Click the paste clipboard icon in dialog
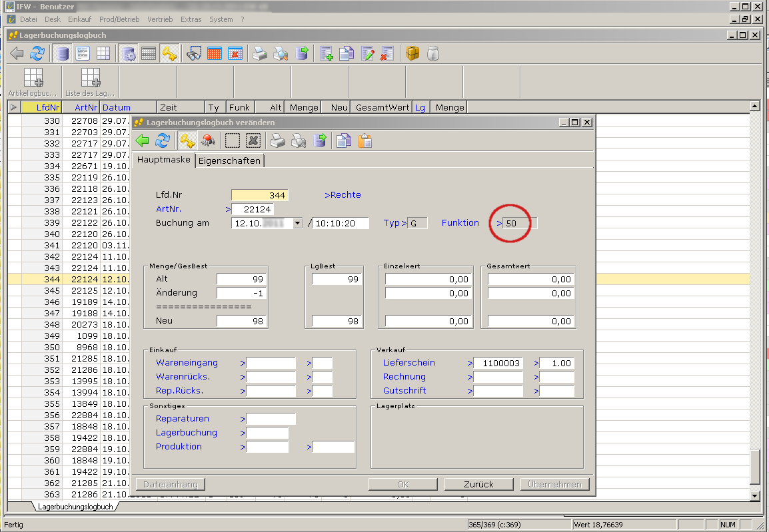This screenshot has width=769, height=532. [365, 140]
